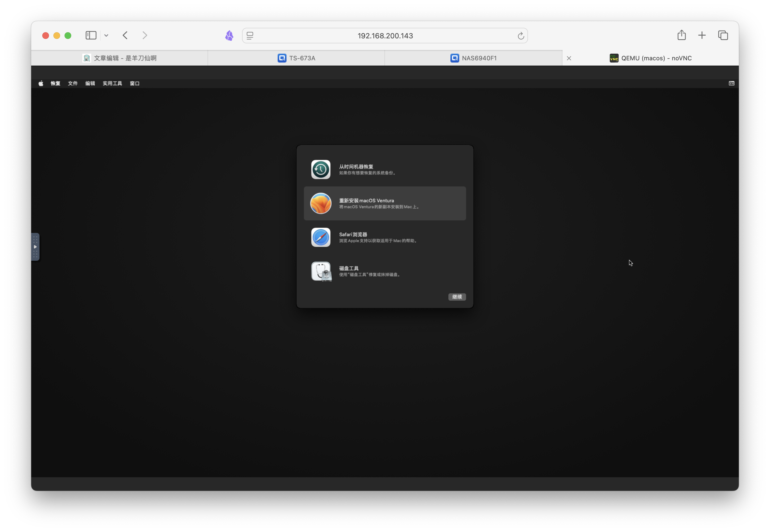
Task: Open the Apple menu in the recovery menu bar
Action: pyautogui.click(x=41, y=83)
